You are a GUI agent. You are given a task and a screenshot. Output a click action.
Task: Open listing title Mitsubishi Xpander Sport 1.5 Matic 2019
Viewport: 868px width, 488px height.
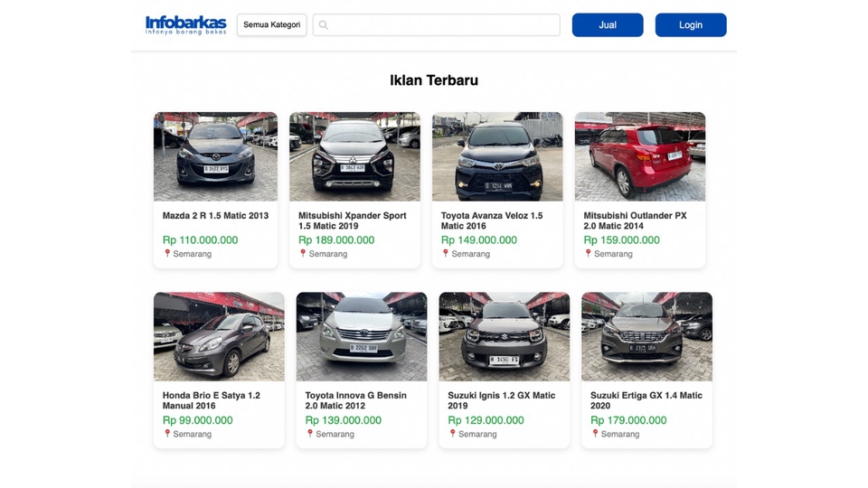click(352, 221)
